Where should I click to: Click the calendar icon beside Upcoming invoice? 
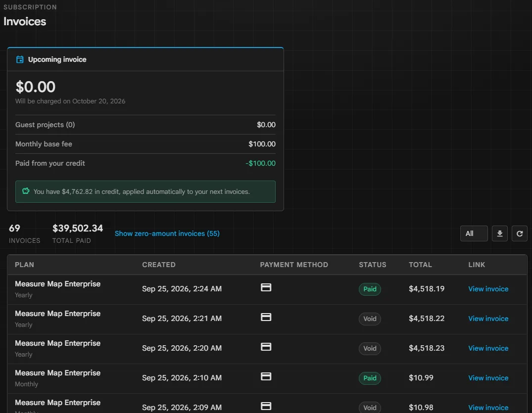pos(20,60)
